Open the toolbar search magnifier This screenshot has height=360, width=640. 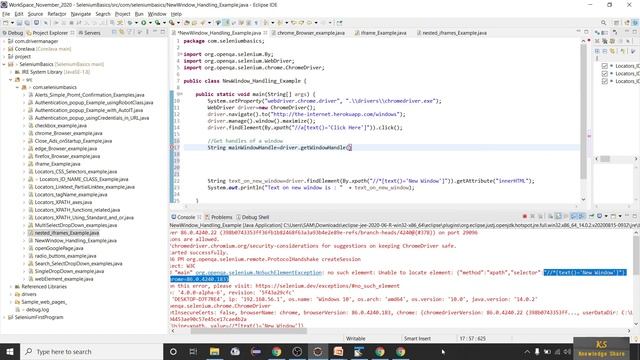click(x=603, y=23)
